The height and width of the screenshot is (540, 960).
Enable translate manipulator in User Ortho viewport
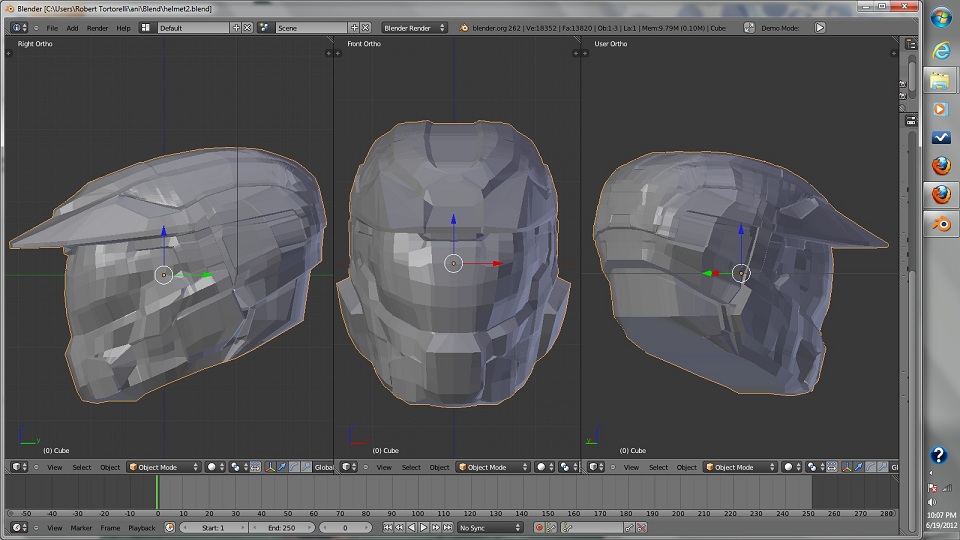click(x=858, y=467)
